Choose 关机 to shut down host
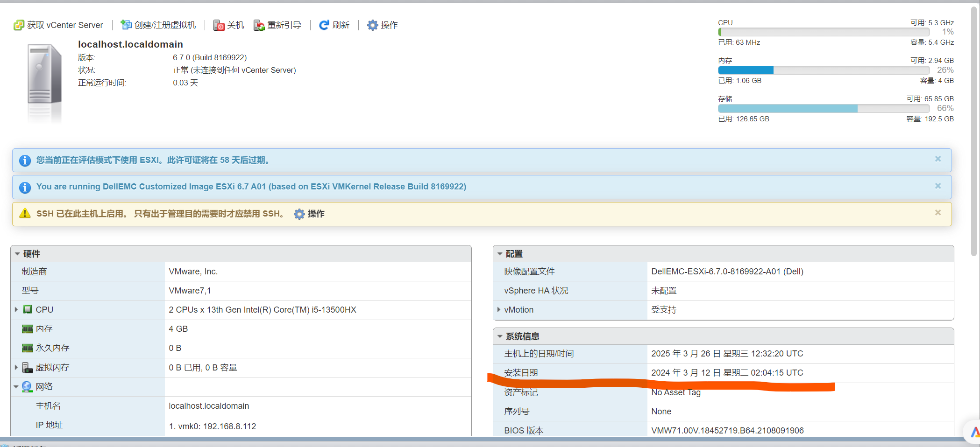Screen dimensions: 980x447 229,25
